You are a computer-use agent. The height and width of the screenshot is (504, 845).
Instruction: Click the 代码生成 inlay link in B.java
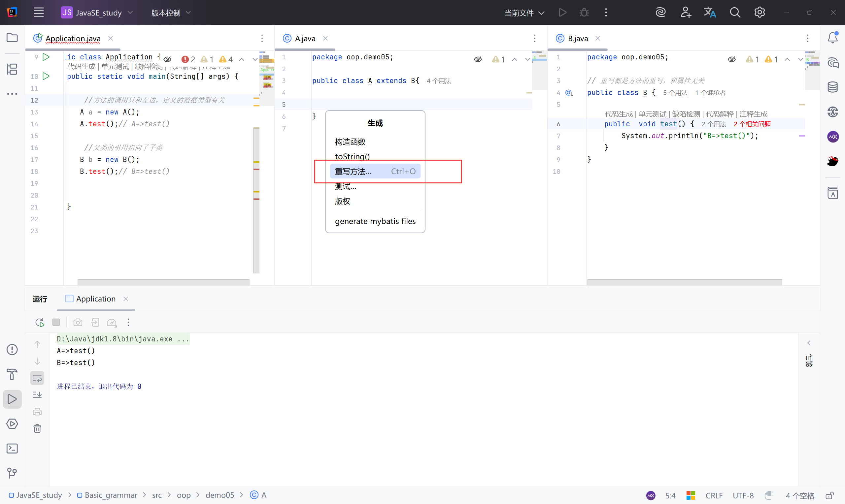point(619,114)
